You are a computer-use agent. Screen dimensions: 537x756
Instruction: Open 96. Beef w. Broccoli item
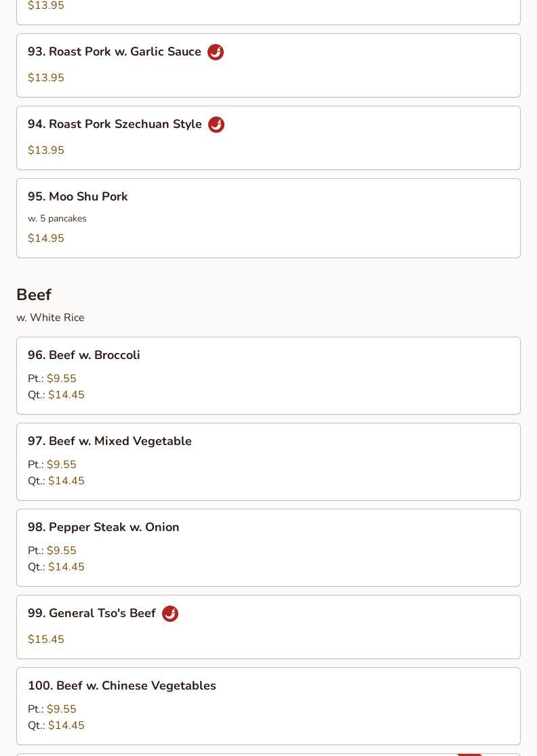[x=268, y=375]
